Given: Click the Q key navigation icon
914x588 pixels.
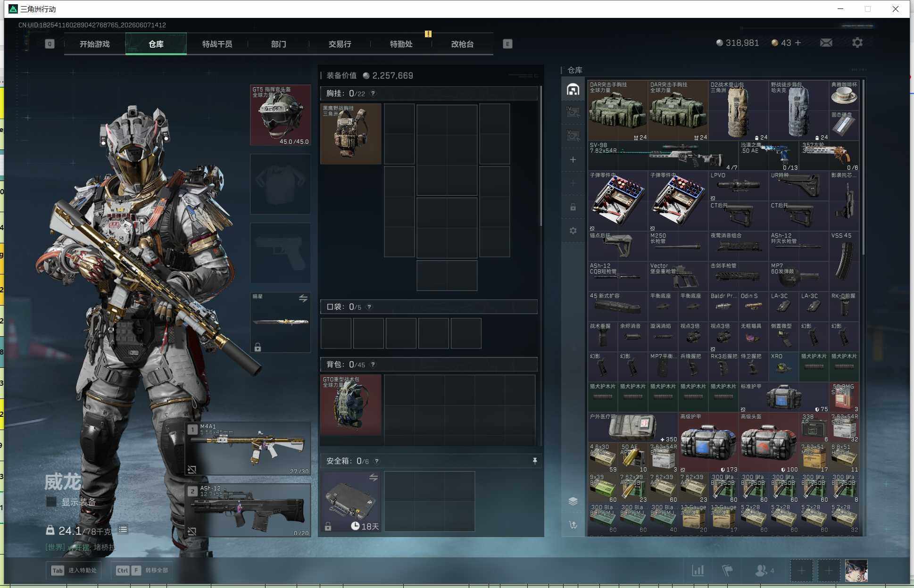Looking at the screenshot, I should pos(50,44).
